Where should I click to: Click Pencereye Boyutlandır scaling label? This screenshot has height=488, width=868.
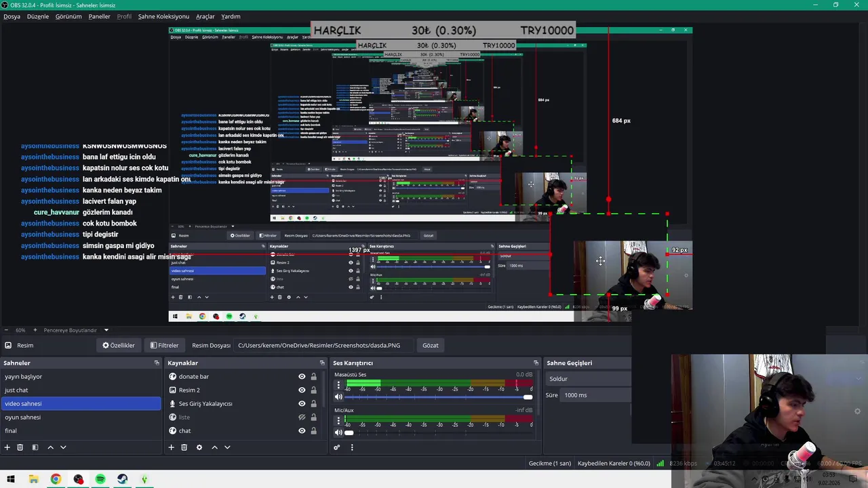pyautogui.click(x=71, y=330)
